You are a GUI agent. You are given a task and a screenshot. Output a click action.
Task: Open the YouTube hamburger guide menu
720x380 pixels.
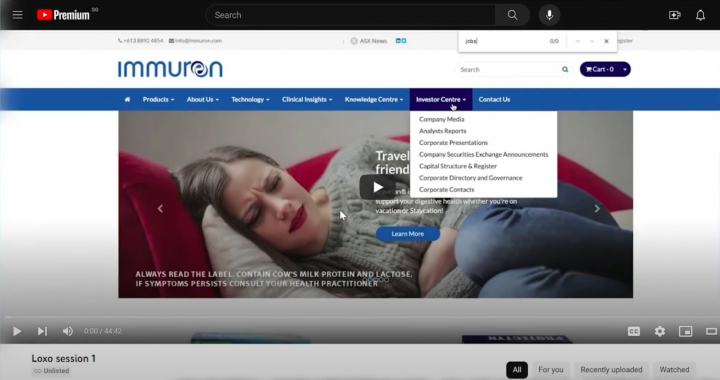point(17,15)
